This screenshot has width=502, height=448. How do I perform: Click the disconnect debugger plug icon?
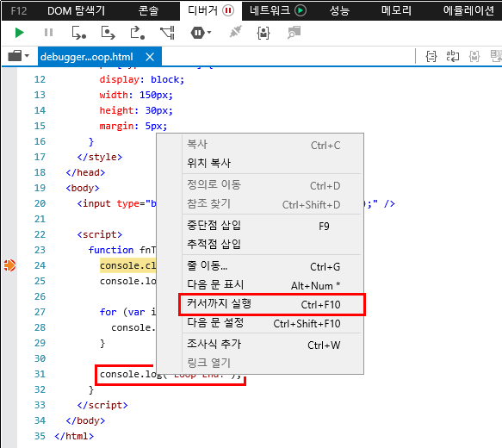click(x=236, y=32)
